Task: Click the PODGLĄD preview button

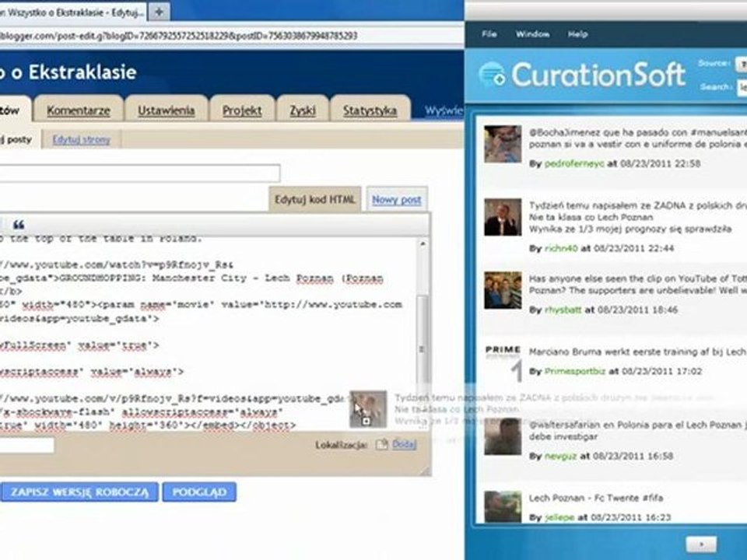Action: (199, 492)
